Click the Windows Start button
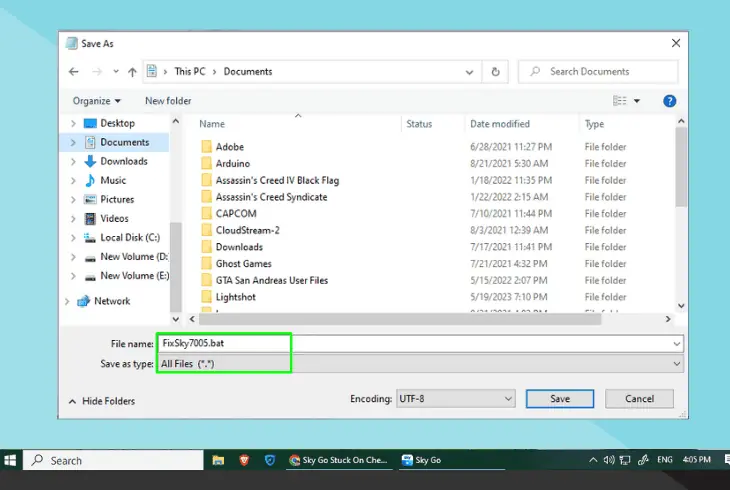 [x=12, y=460]
